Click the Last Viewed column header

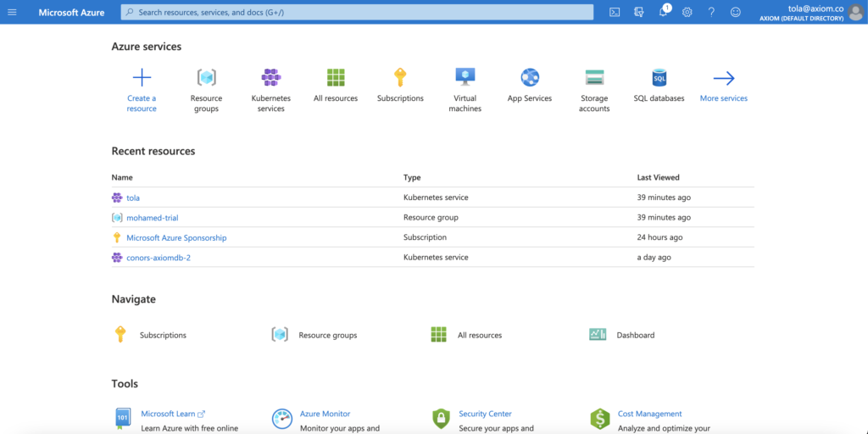658,178
